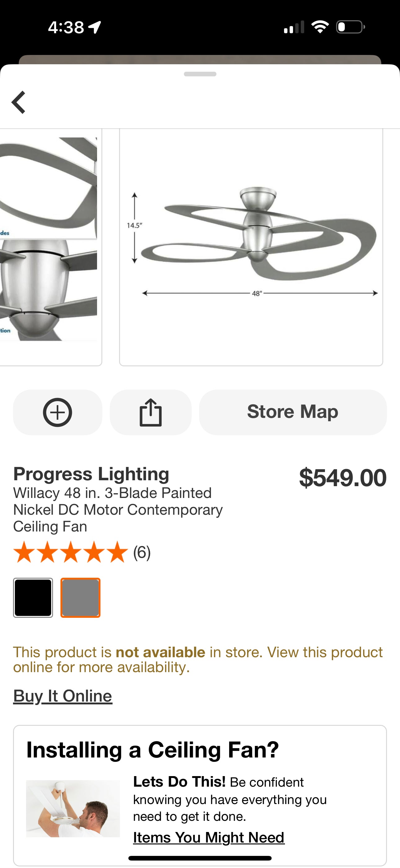Tap the battery status icon
The height and width of the screenshot is (868, 400).
point(350,27)
